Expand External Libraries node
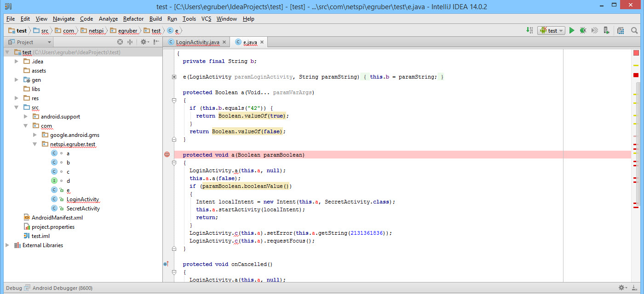 point(7,245)
